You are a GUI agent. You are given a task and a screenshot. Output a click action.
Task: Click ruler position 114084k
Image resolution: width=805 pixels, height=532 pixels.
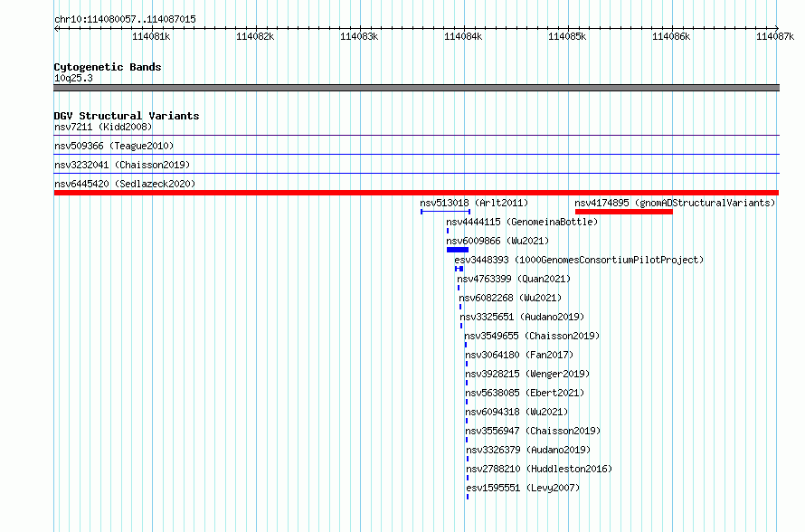(x=463, y=36)
